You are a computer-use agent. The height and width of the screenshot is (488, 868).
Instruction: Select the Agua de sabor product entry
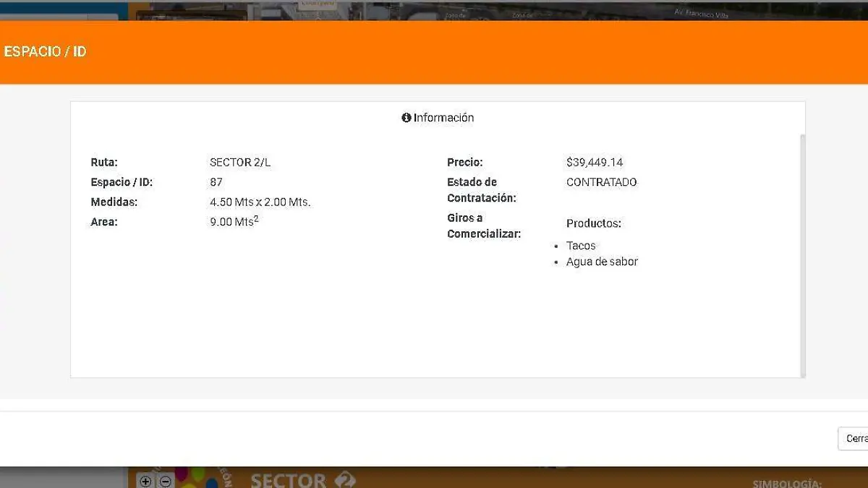click(602, 262)
